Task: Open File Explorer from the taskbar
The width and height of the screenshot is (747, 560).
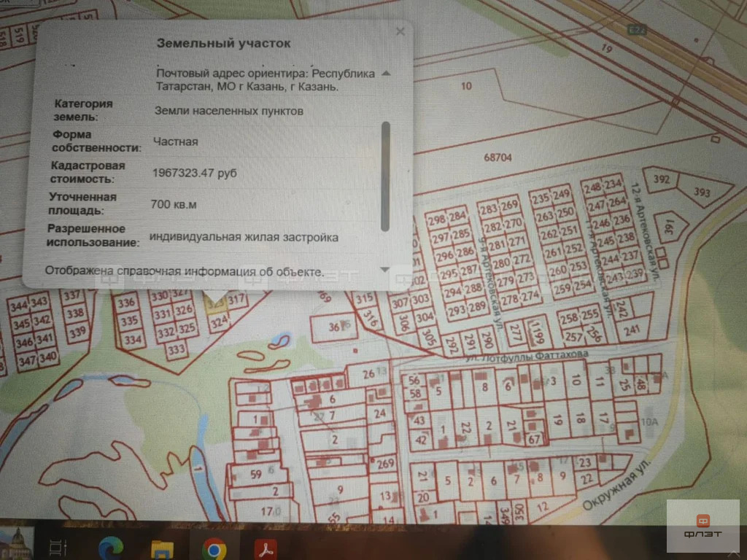Action: point(163,549)
